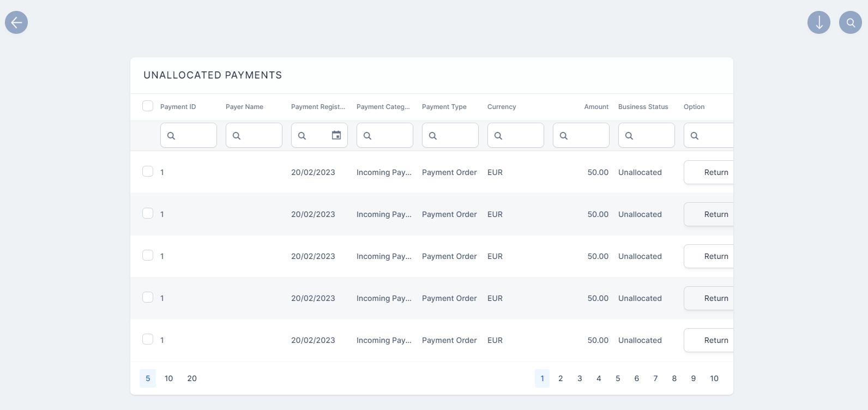Image resolution: width=868 pixels, height=410 pixels.
Task: Open the calendar date picker icon
Action: pos(336,135)
